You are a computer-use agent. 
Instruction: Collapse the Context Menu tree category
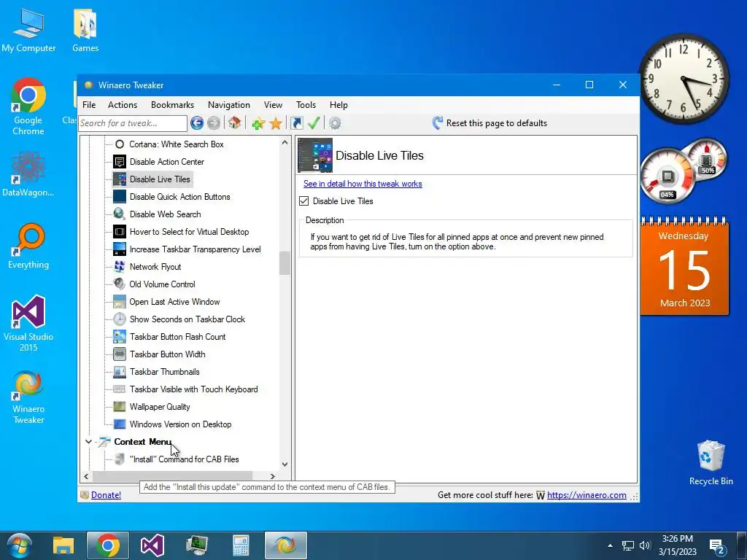point(88,442)
